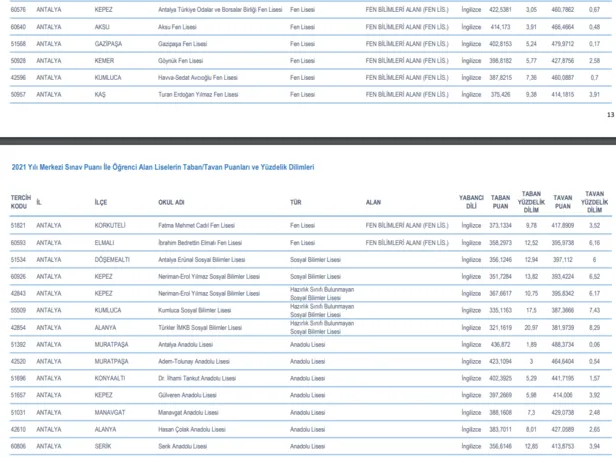The image size is (616, 458).
Task: Select Manavgat Anadolu Lisesi school name
Action: pos(190,412)
